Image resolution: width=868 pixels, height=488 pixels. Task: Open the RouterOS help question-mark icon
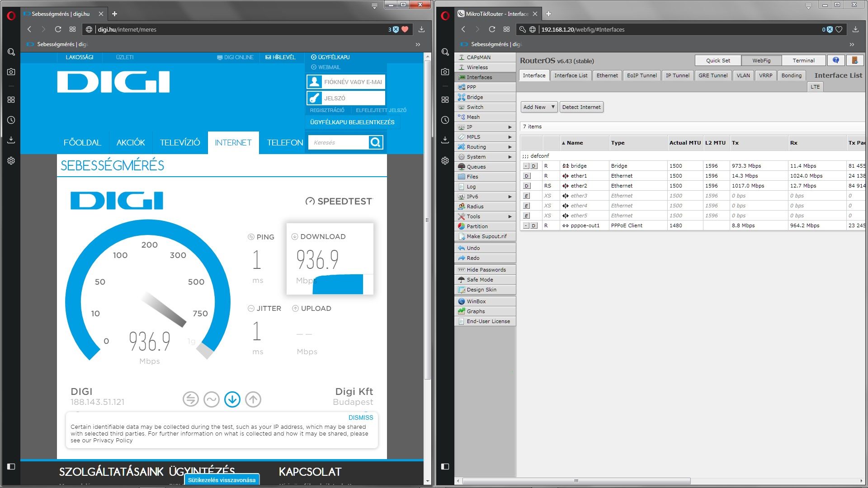click(836, 60)
